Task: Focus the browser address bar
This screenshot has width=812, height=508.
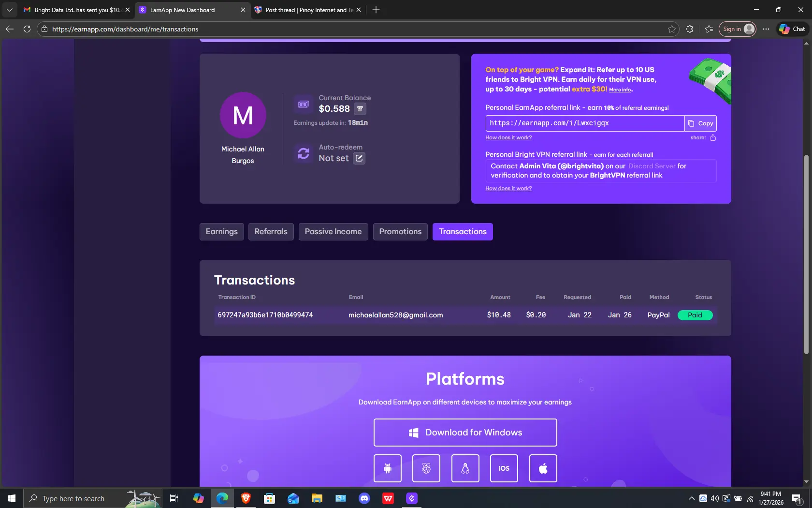Action: (358, 29)
